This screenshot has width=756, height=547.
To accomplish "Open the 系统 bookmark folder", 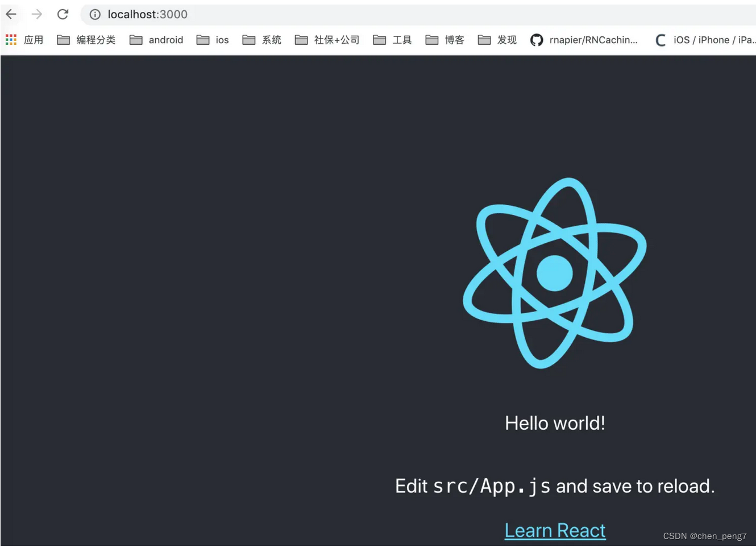I will click(262, 40).
